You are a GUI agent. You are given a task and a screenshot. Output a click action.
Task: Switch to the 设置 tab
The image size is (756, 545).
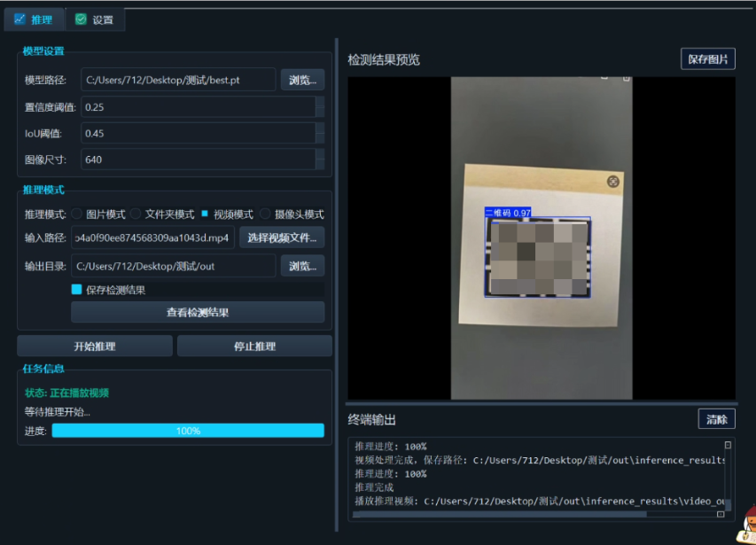click(93, 19)
